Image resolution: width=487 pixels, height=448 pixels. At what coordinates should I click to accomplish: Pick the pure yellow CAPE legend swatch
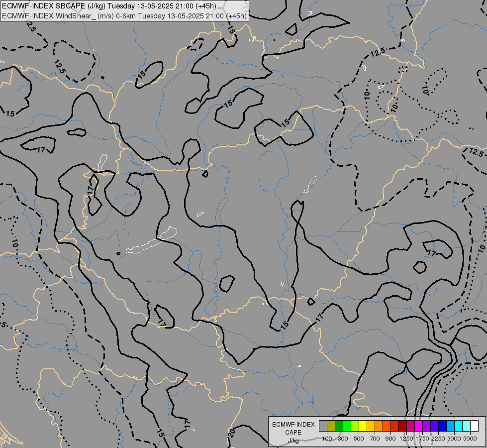coord(363,426)
